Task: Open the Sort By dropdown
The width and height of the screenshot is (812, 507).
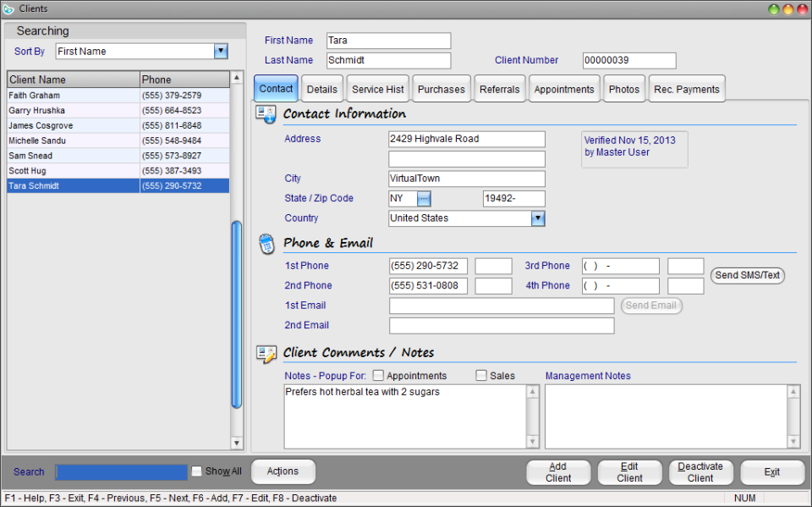Action: pos(221,52)
